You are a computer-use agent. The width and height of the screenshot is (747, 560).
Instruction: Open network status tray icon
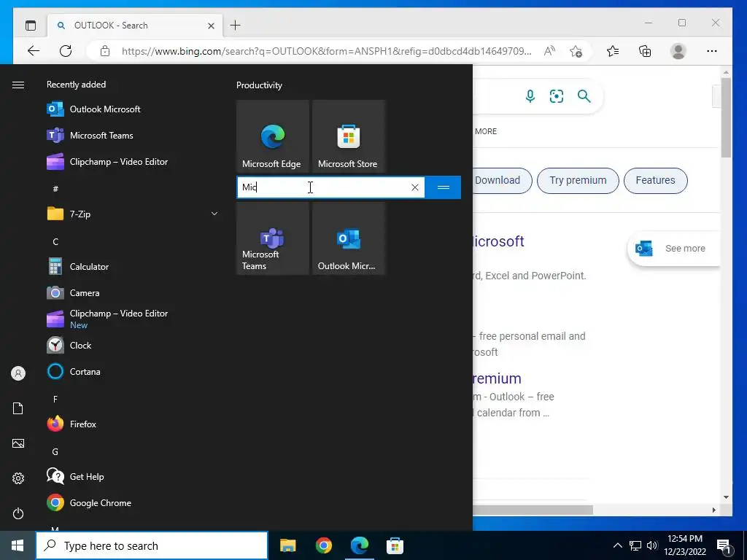tap(635, 545)
